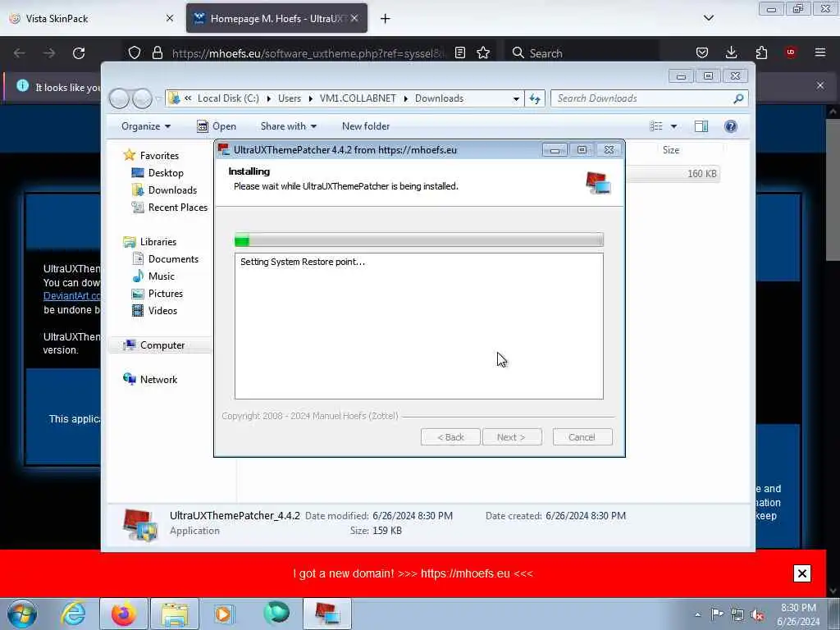Click Open in Explorer toolbar

click(217, 126)
